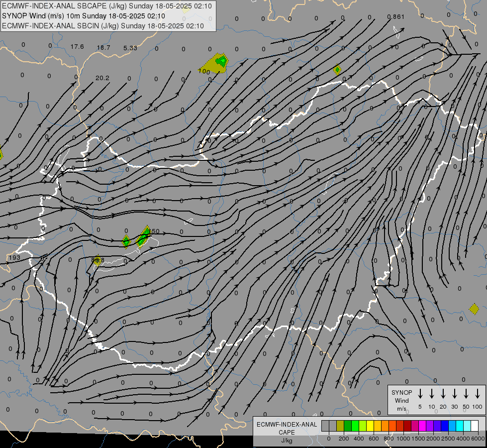Pick the bright green swatch in the CAPE scale

(355, 426)
